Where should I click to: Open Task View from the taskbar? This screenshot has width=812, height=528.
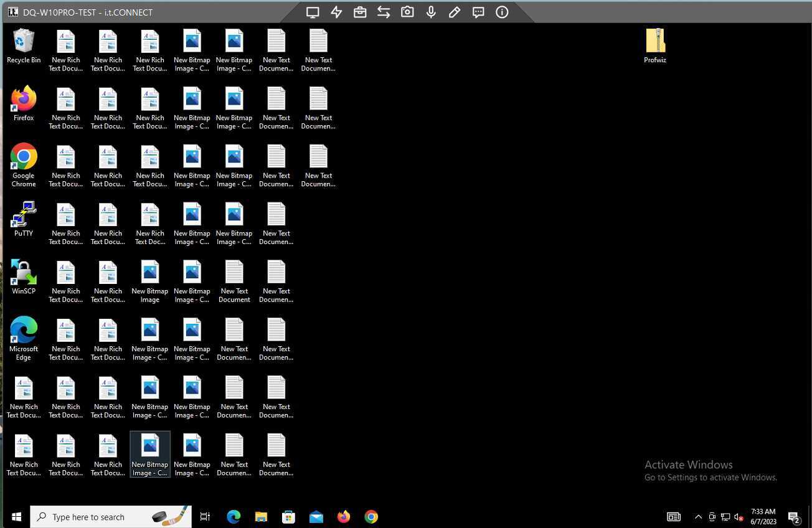click(x=205, y=517)
